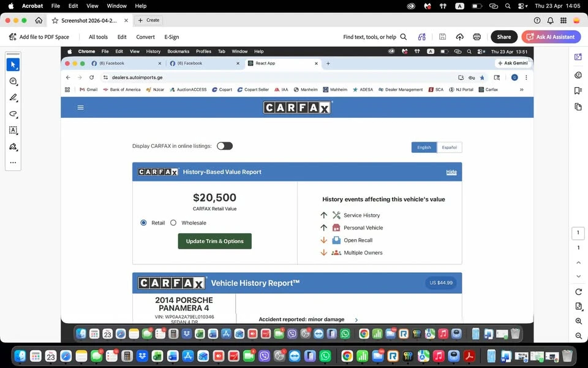Star the Screenshot 2026-04-2... document tab

pyautogui.click(x=55, y=21)
